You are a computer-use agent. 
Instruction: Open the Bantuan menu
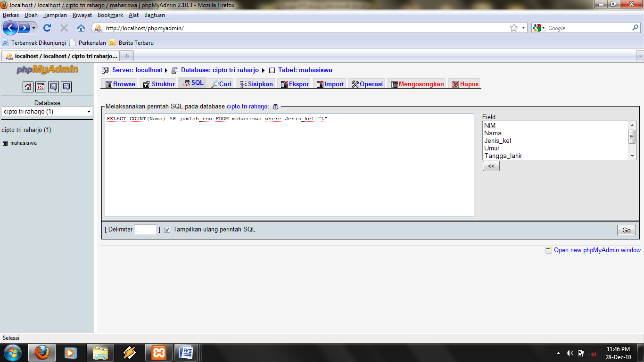tap(155, 15)
